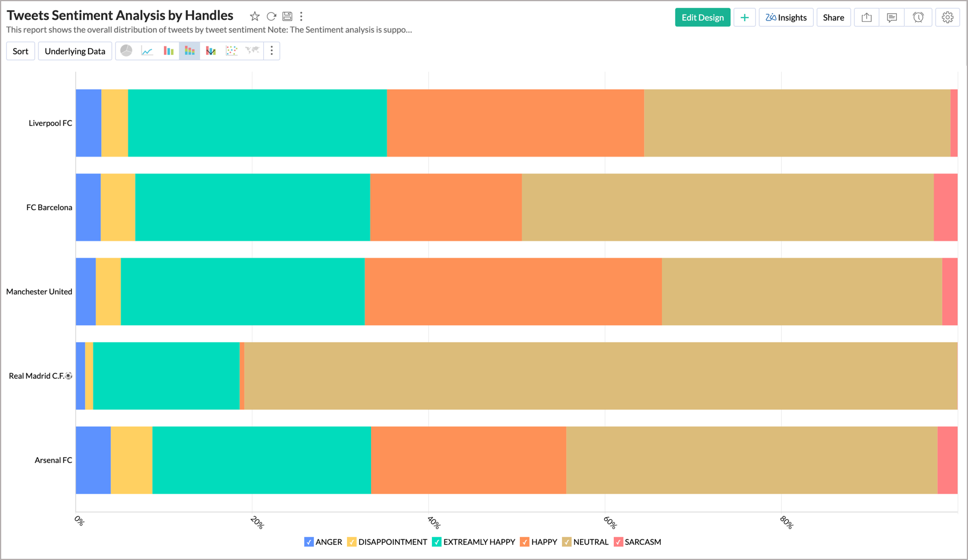
Task: Toggle the DISAPPOINTMENT legend checkbox
Action: [x=352, y=542]
